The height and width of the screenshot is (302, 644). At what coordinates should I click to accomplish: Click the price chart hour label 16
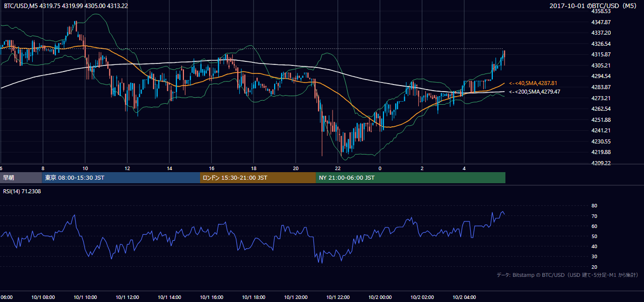[x=211, y=169]
